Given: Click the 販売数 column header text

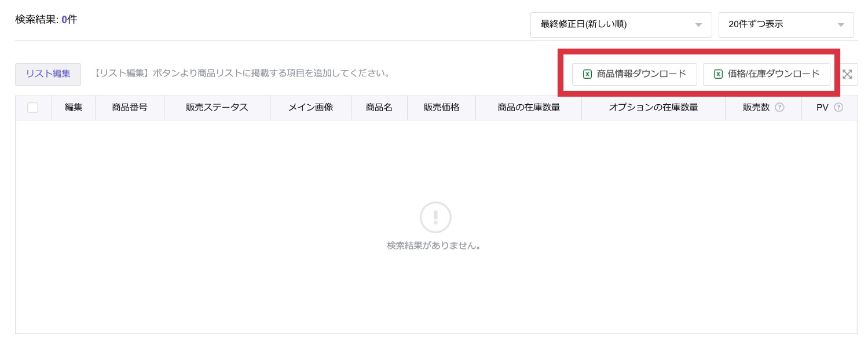Looking at the screenshot, I should point(756,108).
